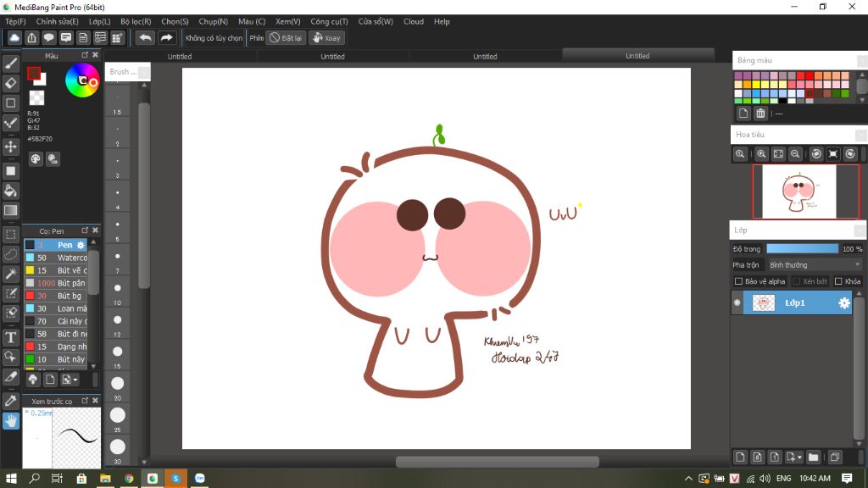Viewport: 868px width, 488px height.
Task: Select the Hand tool
Action: tap(10, 420)
